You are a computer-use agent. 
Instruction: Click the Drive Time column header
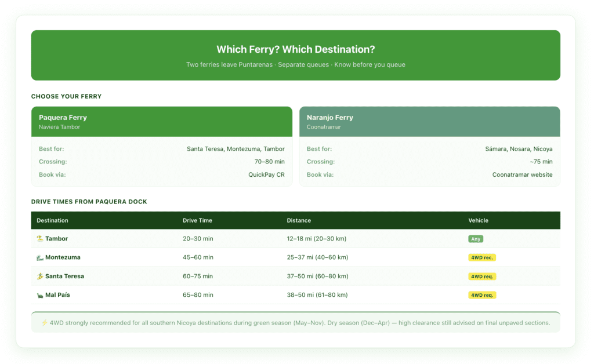(197, 220)
